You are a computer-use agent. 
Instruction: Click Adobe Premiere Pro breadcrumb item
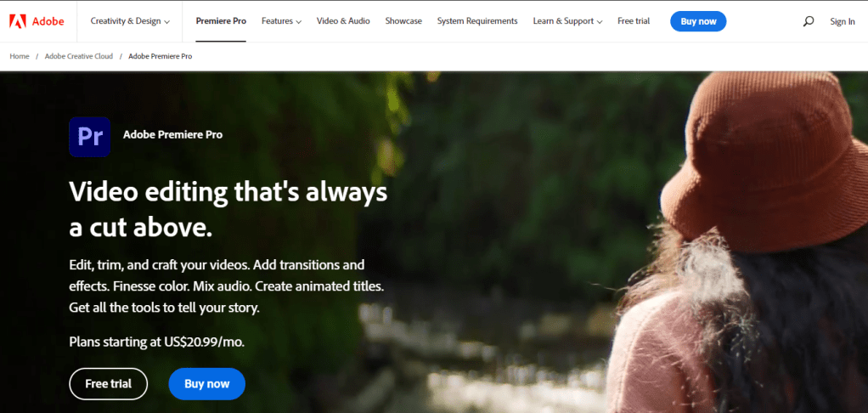160,56
